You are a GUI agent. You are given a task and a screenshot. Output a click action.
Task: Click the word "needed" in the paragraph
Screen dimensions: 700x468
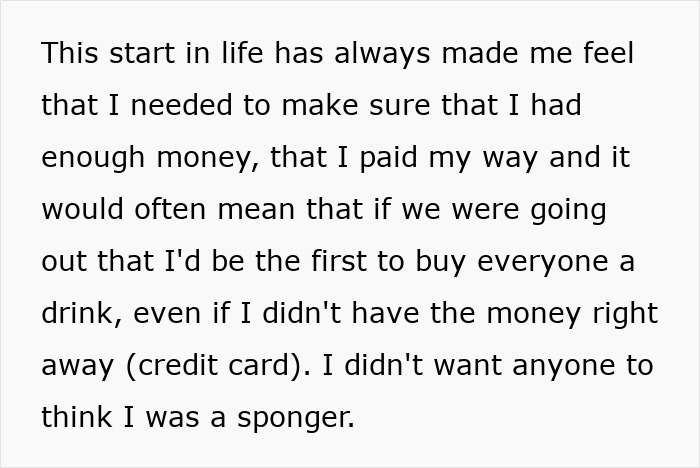pos(181,105)
